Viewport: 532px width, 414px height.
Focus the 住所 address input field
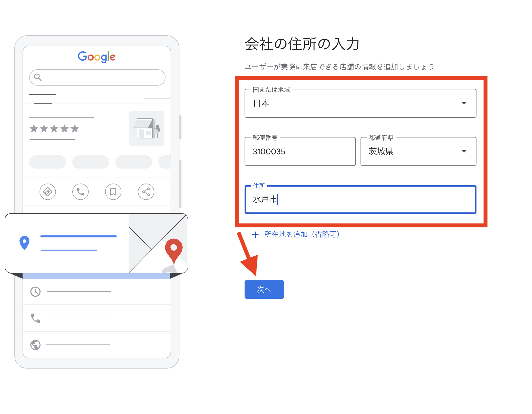tap(360, 200)
